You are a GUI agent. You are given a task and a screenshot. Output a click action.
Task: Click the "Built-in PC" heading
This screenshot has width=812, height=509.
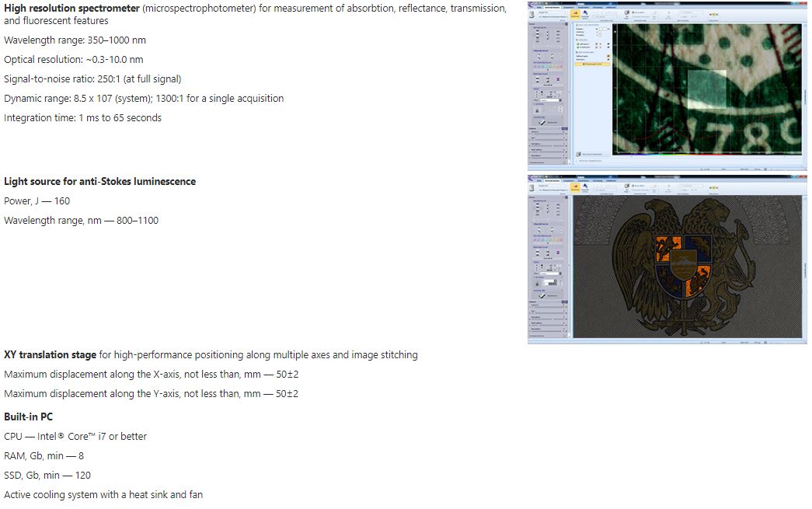tap(29, 417)
